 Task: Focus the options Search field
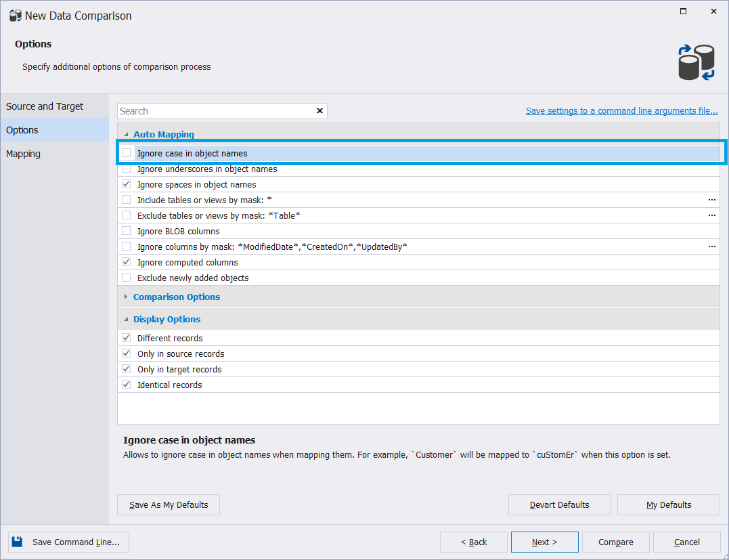[x=214, y=111]
